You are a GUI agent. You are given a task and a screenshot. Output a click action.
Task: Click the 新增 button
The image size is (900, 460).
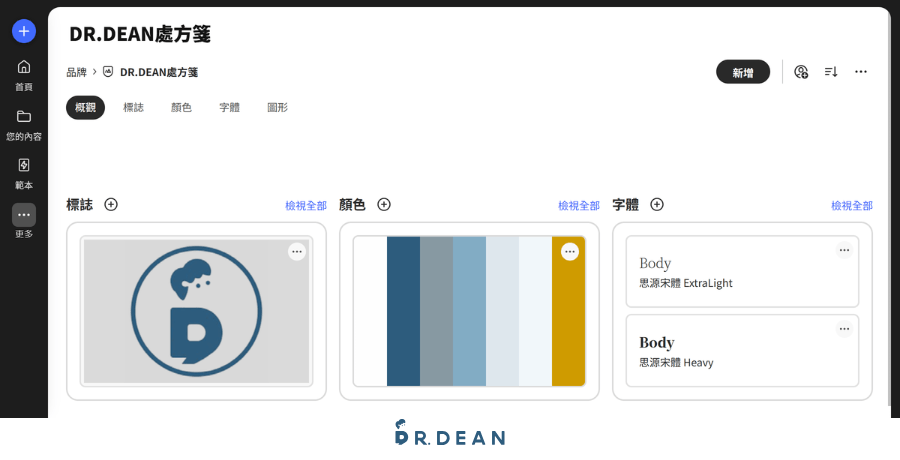743,72
